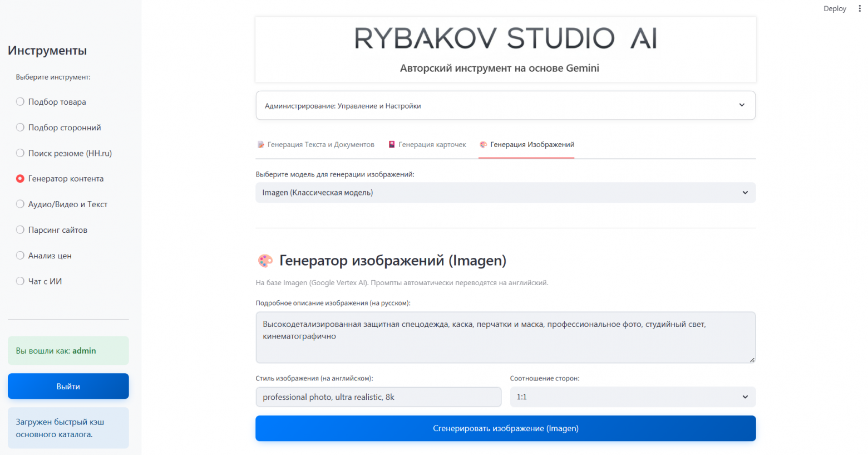Viewport: 868px width, 455px height.
Task: Open the three-dot menu beside Deploy
Action: (860, 8)
